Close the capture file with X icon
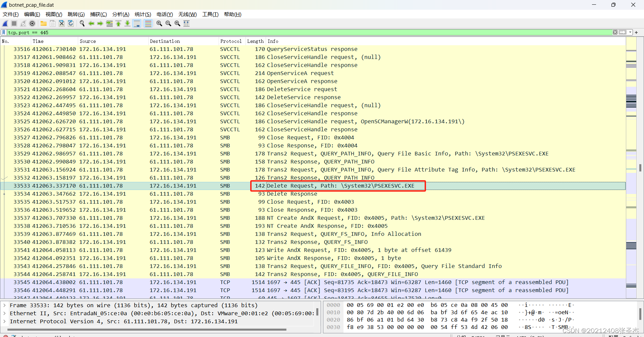 62,23
